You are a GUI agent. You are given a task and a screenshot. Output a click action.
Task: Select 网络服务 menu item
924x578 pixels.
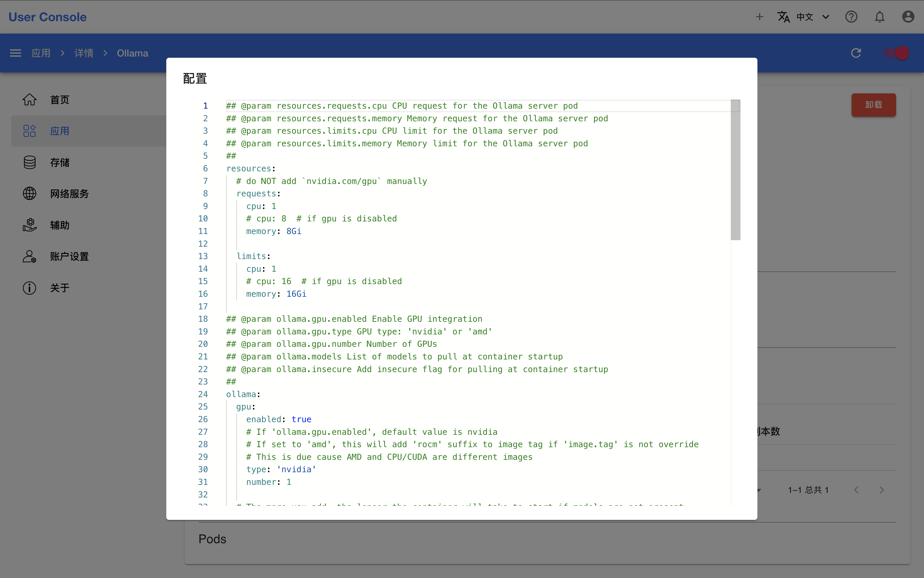89,194
